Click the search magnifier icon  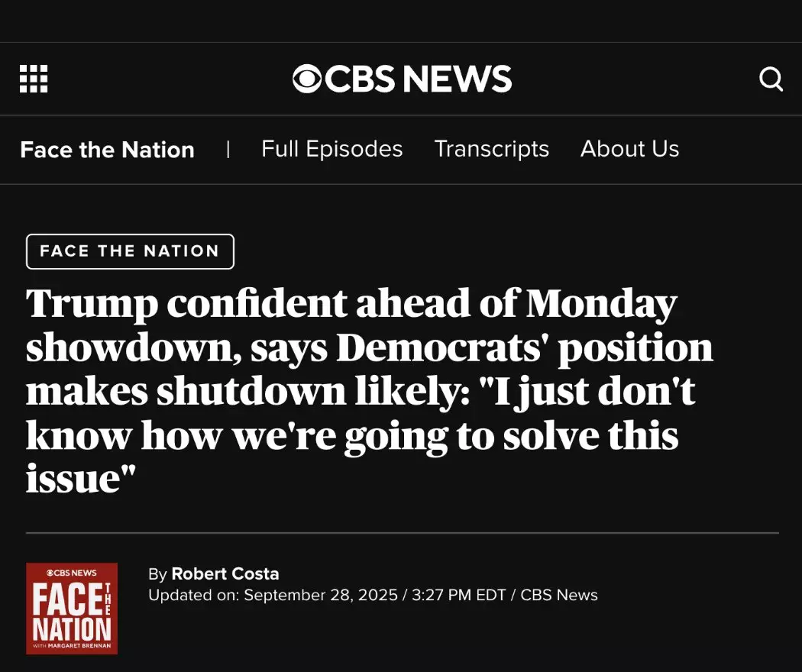(x=771, y=79)
